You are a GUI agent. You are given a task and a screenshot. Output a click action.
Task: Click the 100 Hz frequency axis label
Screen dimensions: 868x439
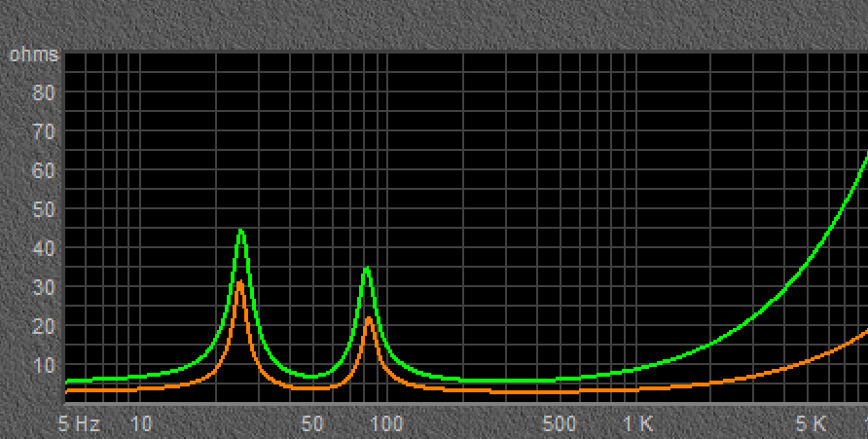[387, 424]
